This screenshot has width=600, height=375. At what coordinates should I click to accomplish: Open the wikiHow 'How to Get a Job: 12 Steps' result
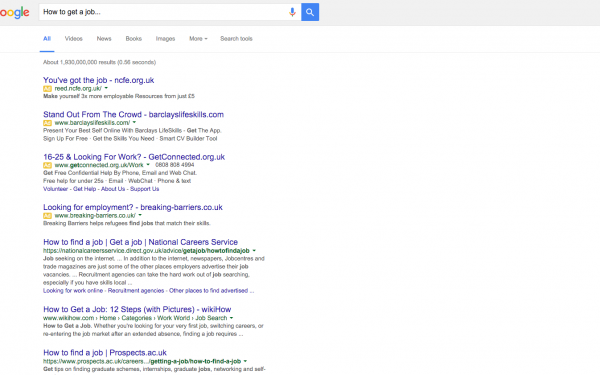pyautogui.click(x=137, y=309)
